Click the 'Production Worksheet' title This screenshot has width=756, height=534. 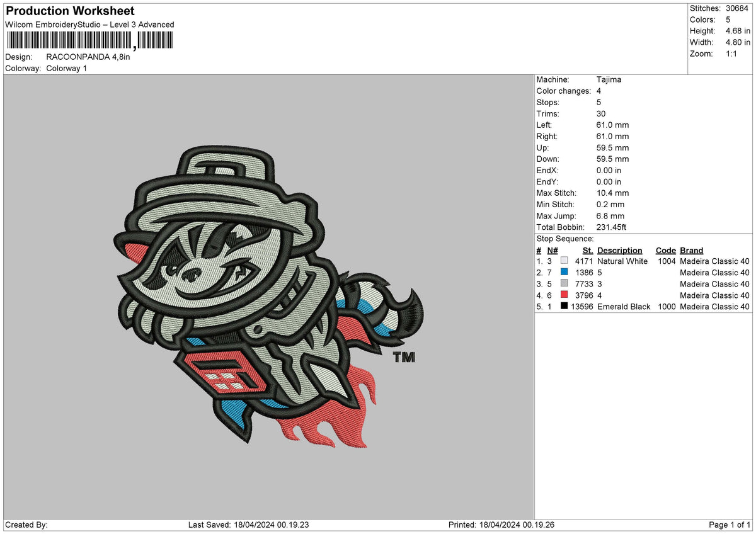click(70, 11)
